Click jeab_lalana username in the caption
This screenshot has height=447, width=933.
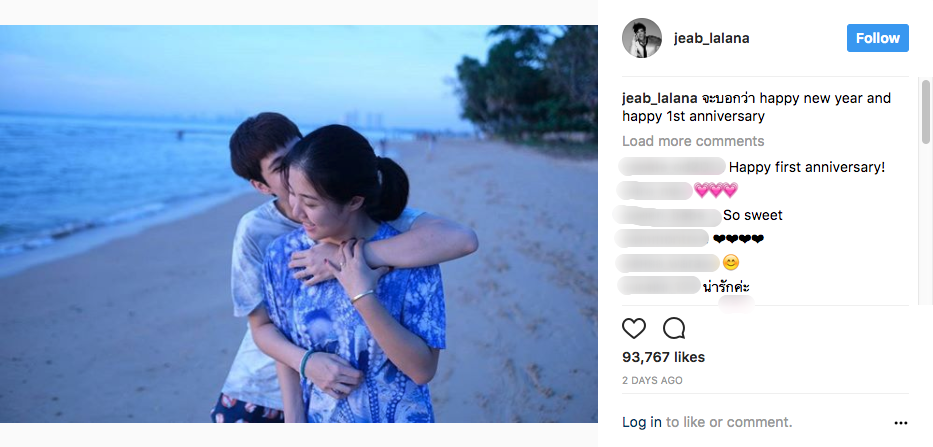click(x=659, y=98)
